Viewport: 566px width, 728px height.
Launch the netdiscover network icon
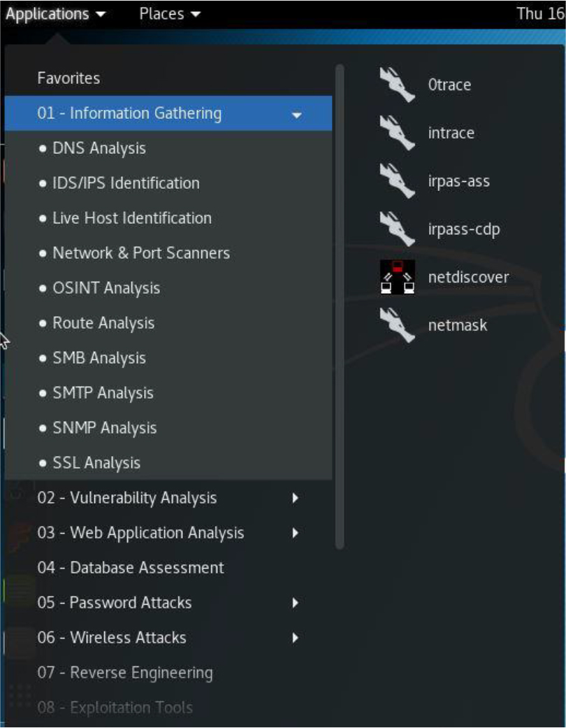point(397,277)
